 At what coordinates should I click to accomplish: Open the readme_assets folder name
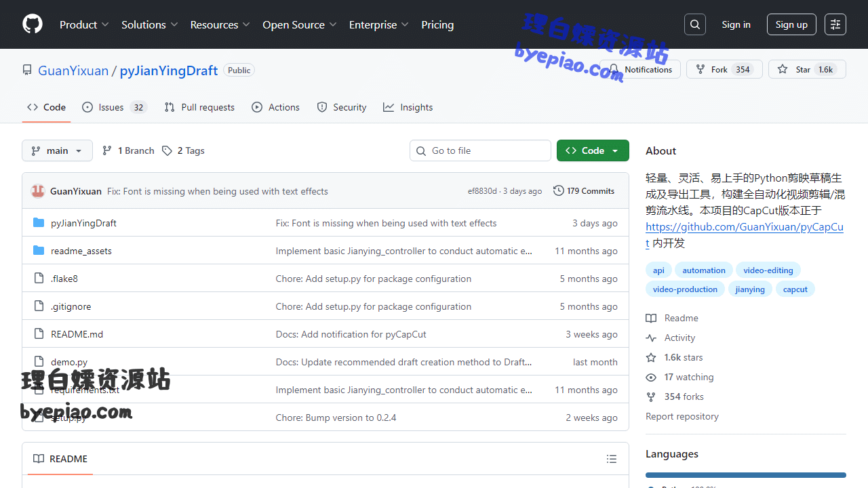(81, 251)
